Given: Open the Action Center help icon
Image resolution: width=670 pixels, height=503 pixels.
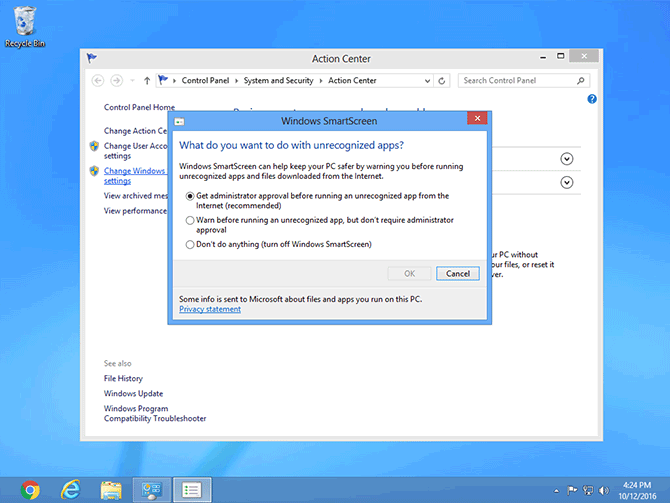Looking at the screenshot, I should click(592, 99).
